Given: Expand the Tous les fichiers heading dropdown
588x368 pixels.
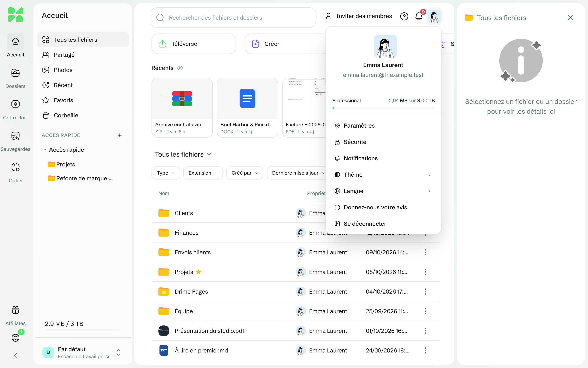Looking at the screenshot, I should 209,154.
